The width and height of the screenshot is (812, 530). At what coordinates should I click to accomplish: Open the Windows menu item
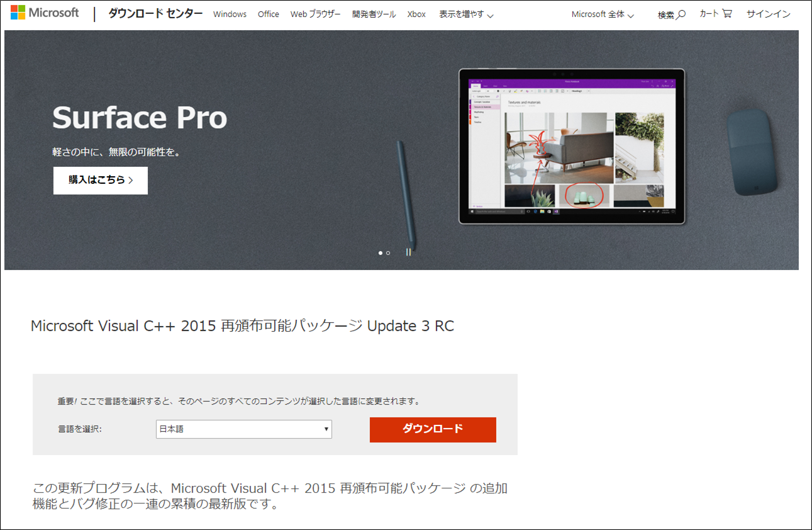[230, 14]
